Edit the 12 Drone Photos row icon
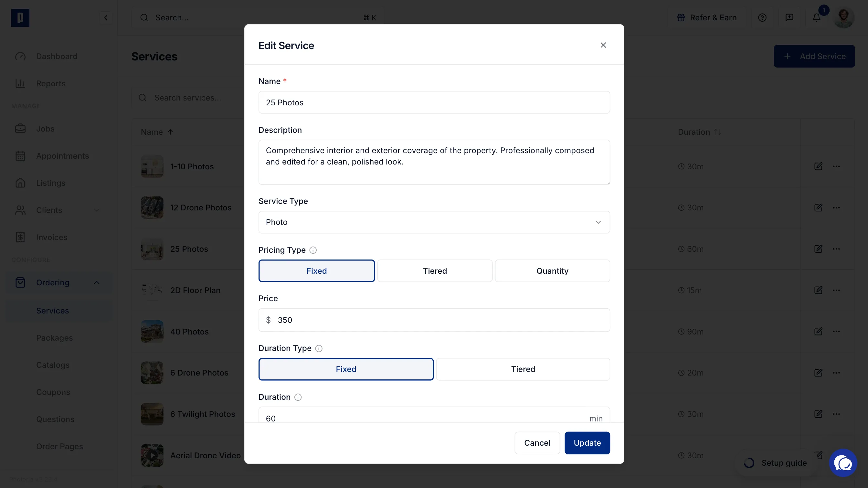Image resolution: width=868 pixels, height=488 pixels. [819, 207]
